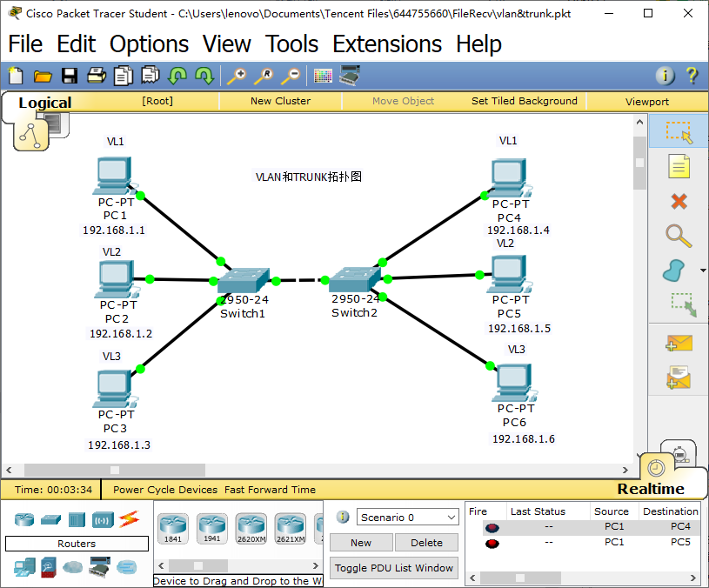The width and height of the screenshot is (709, 588).
Task: Open a file with folder icon
Action: point(43,77)
